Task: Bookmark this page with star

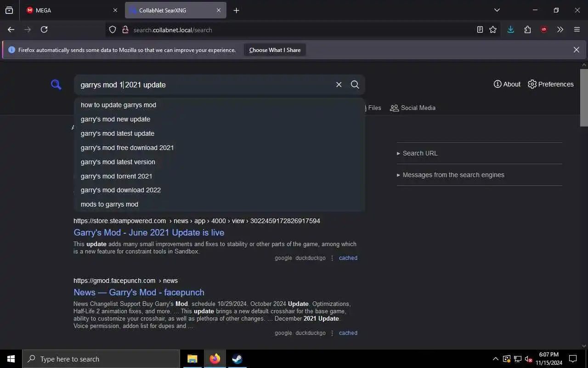Action: point(493,29)
